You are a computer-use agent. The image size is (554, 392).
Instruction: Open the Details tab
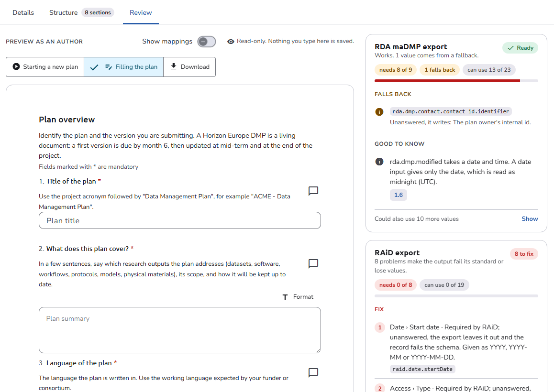23,12
